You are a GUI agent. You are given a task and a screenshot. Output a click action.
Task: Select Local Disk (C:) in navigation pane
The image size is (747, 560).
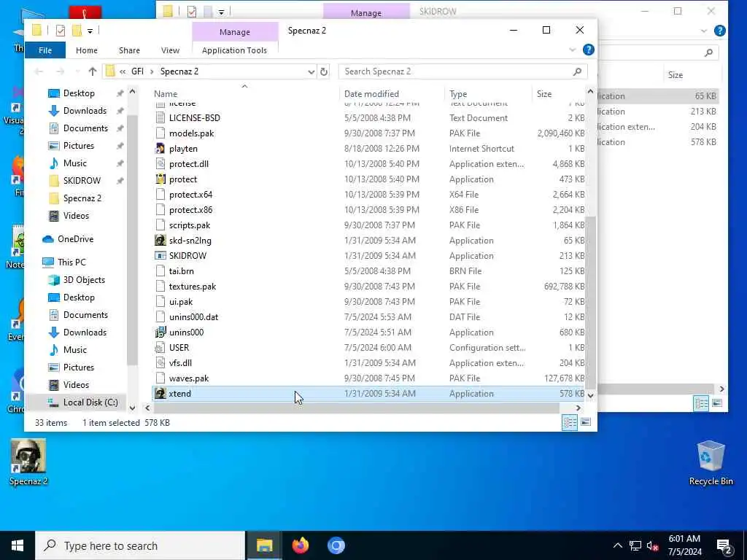pyautogui.click(x=90, y=402)
